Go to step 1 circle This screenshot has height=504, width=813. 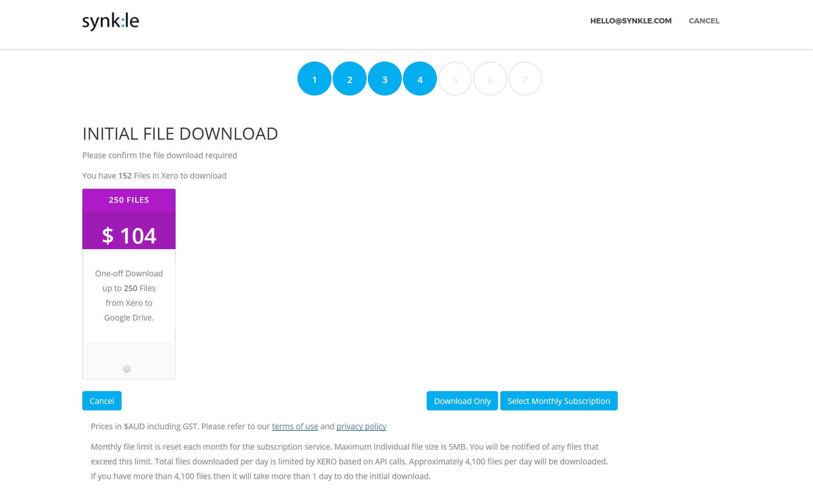point(315,79)
